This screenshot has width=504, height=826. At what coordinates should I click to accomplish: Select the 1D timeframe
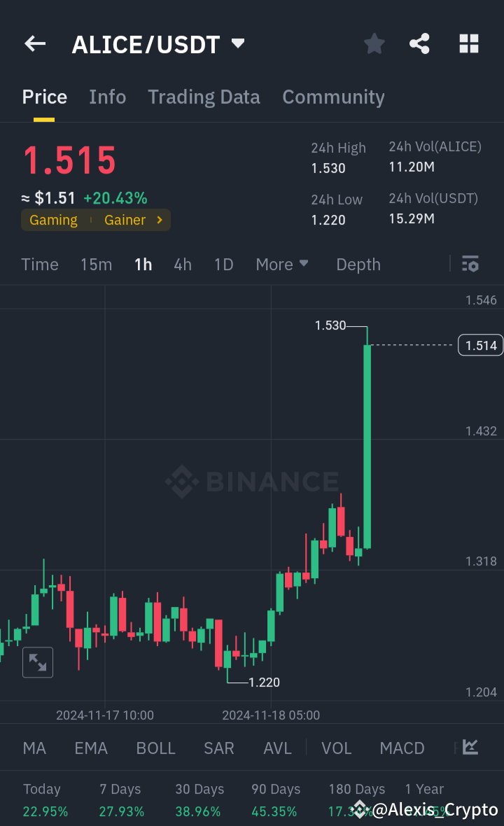pos(223,264)
